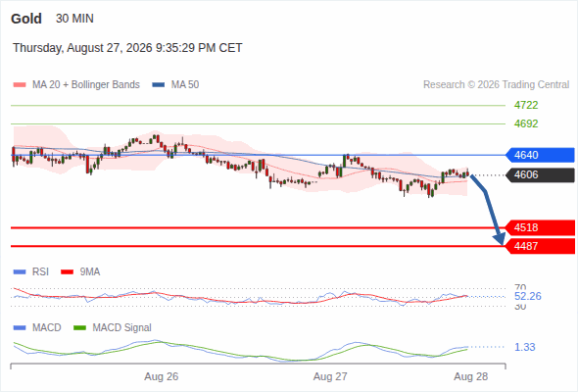Click the MACD Signal legend label
This screenshot has width=578, height=392.
tap(122, 328)
